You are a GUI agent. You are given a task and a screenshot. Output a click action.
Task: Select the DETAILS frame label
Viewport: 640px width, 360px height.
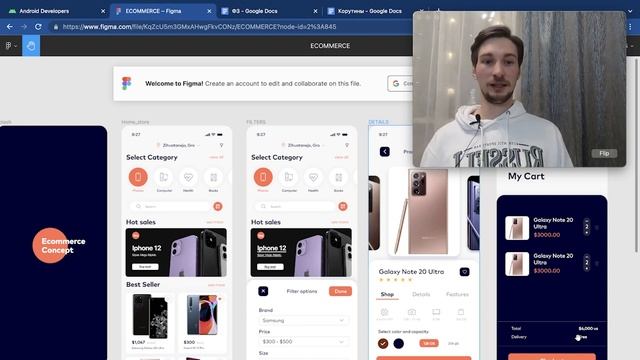[378, 122]
